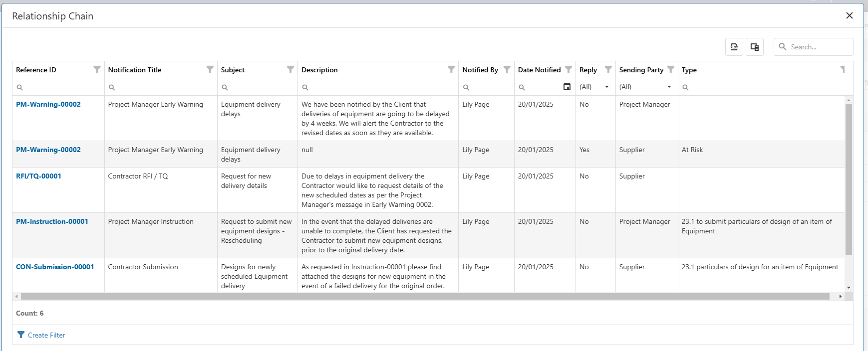The width and height of the screenshot is (868, 351).
Task: Sort by the Reply column header
Action: 588,70
